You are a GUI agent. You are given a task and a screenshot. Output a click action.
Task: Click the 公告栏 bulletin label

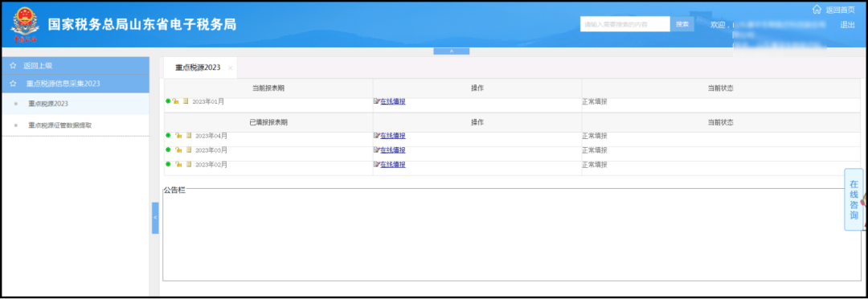pyautogui.click(x=174, y=190)
